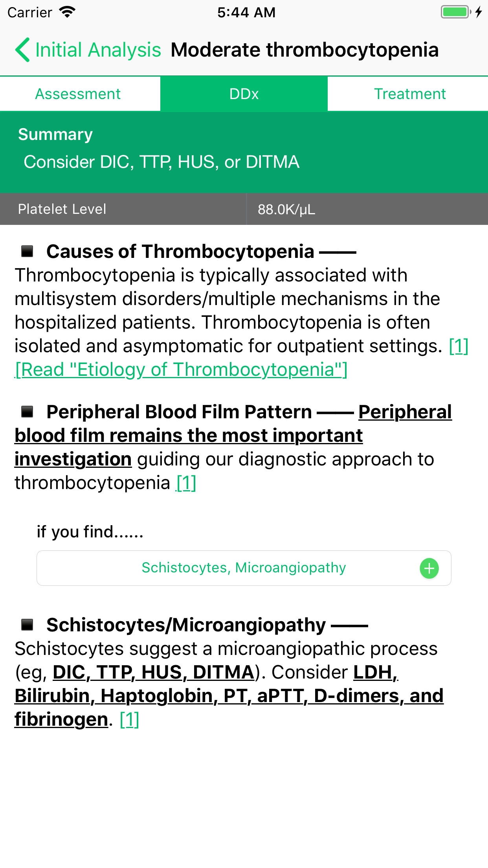Open reference [1] after diagnostic approach paragraph
Image resolution: width=488 pixels, height=868 pixels.
[186, 483]
